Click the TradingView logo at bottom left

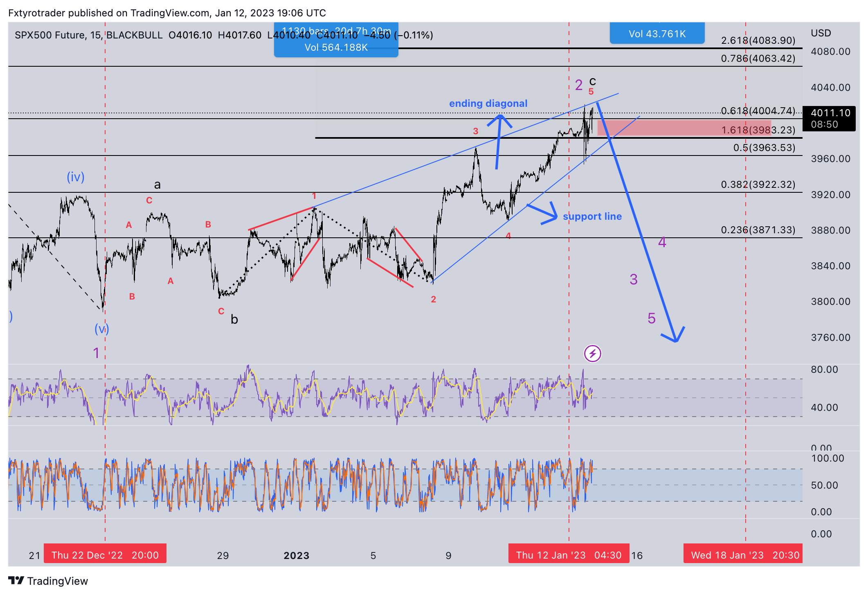48,581
